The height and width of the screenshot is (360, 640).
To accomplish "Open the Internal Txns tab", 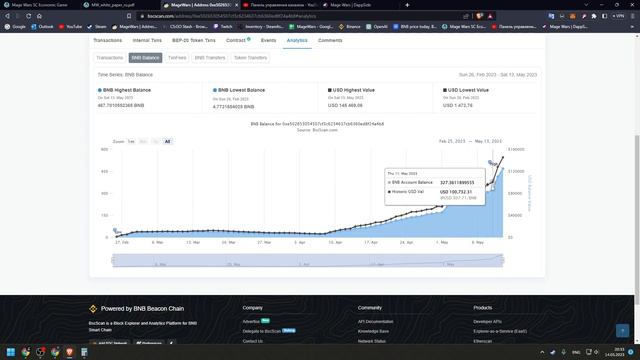I will coord(147,40).
